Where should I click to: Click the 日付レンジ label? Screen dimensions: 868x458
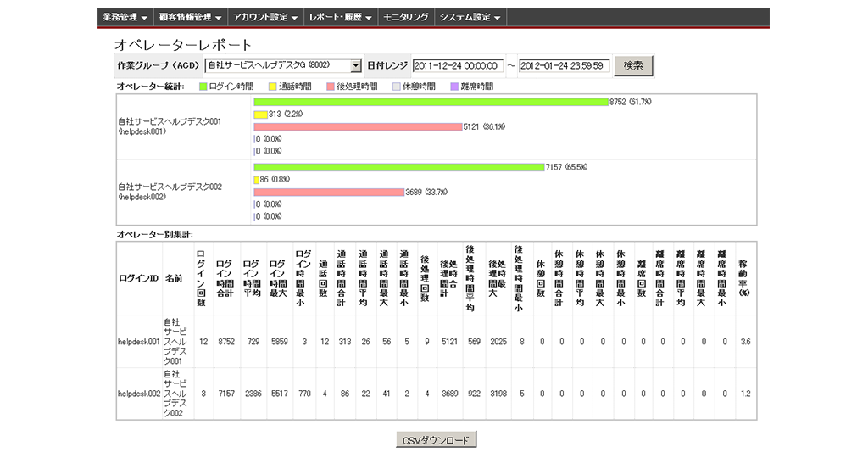click(387, 66)
